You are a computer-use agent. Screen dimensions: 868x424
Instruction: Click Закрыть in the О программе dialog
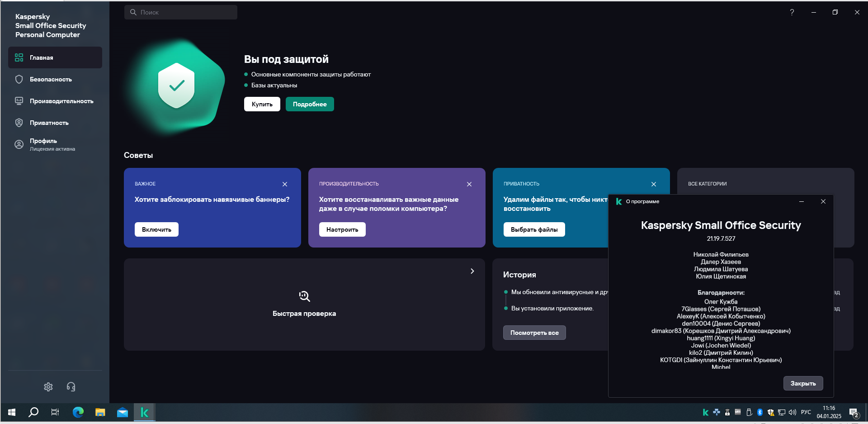pos(803,383)
